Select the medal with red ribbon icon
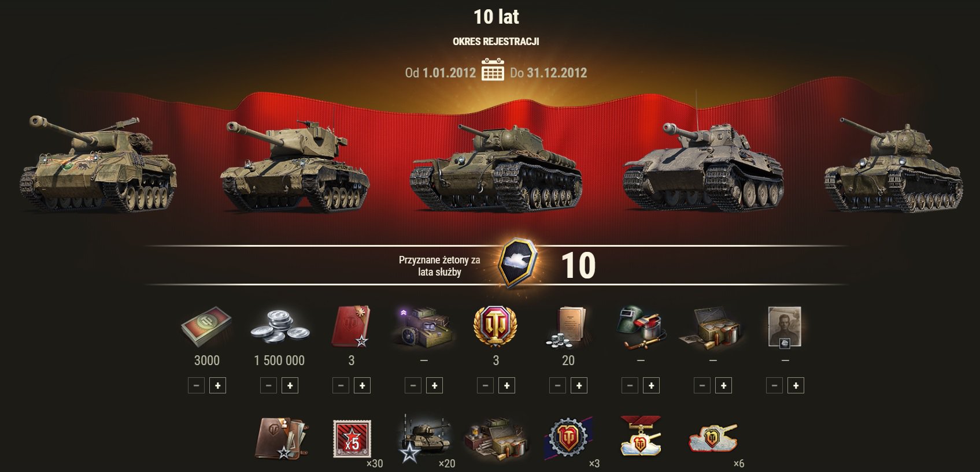Viewport: 980px width, 472px height. click(641, 436)
